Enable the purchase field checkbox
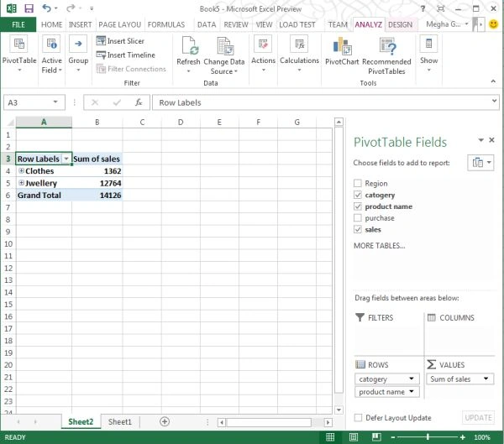The height and width of the screenshot is (444, 504). point(358,218)
